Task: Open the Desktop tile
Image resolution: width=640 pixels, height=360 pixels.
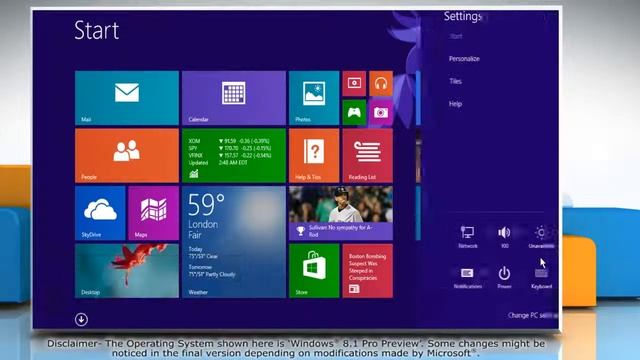Action: point(127,271)
